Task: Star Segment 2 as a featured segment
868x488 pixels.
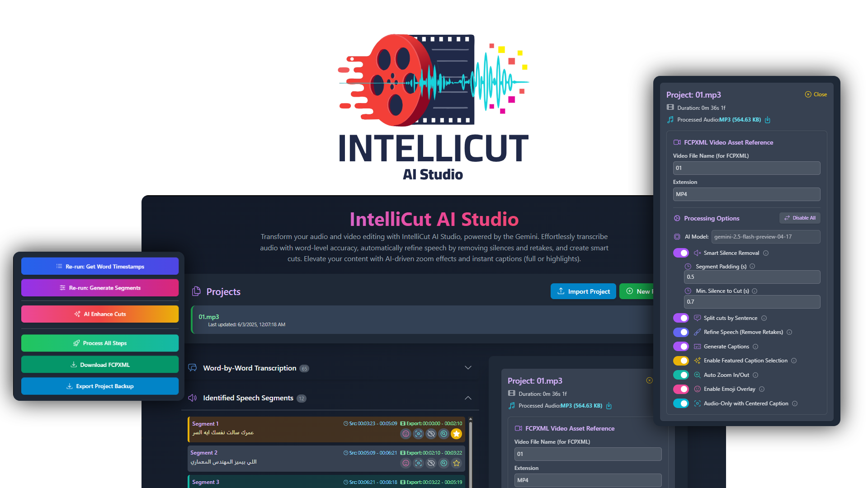Action: pos(456,463)
